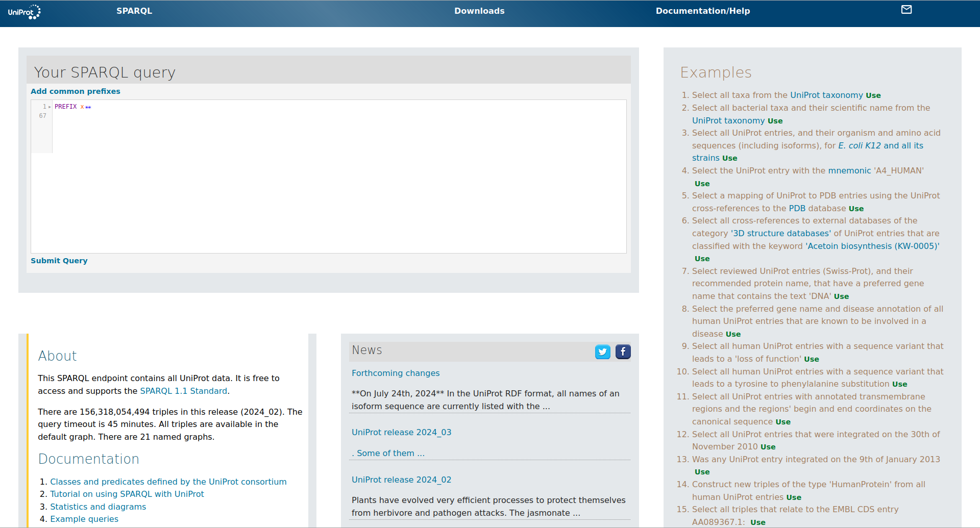Open the mnemonic link in example 4
980x528 pixels.
click(849, 170)
